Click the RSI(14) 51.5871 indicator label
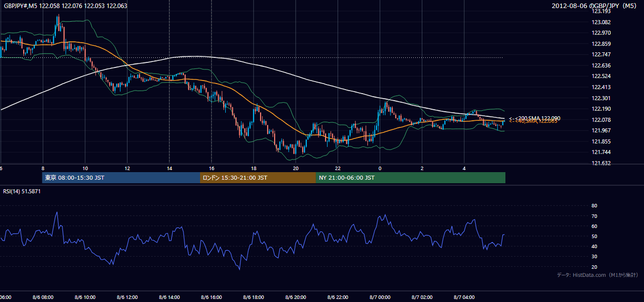The height and width of the screenshot is (302, 644). (22, 191)
